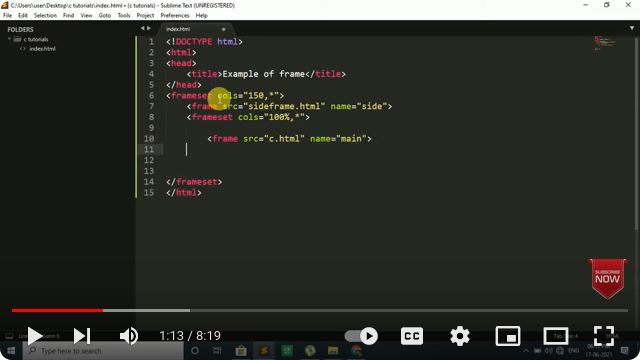Open system tray volume icon
This screenshot has height=360, width=640.
click(x=548, y=351)
